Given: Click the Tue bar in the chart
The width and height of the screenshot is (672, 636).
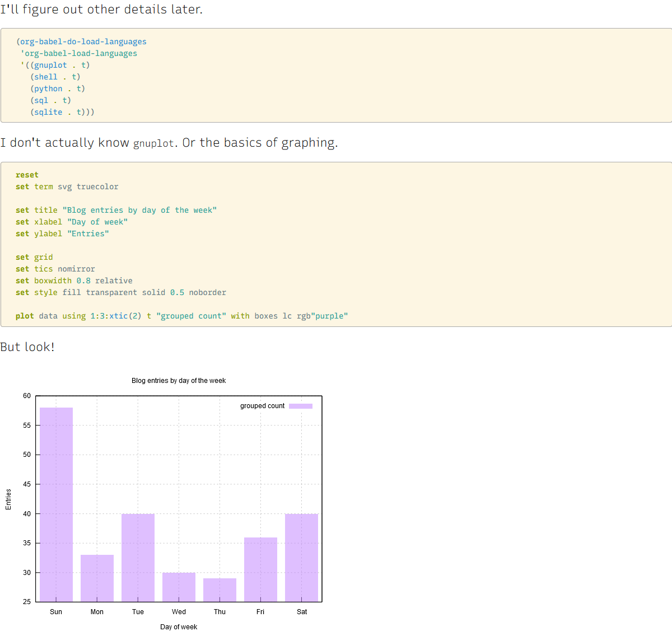Looking at the screenshot, I should (x=138, y=558).
